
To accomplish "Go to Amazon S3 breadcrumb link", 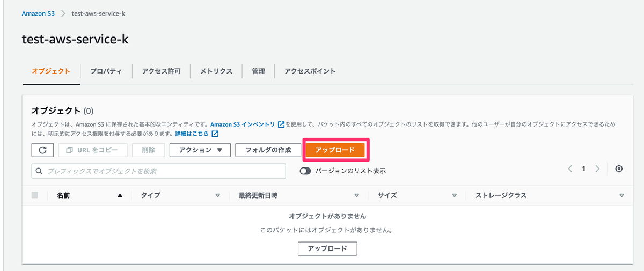I will 38,13.
